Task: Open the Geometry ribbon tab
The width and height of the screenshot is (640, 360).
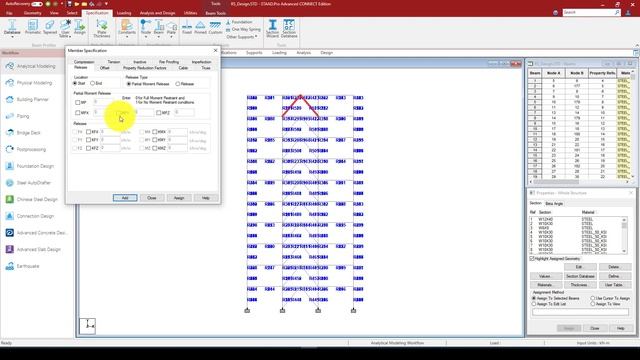Action: [33, 13]
